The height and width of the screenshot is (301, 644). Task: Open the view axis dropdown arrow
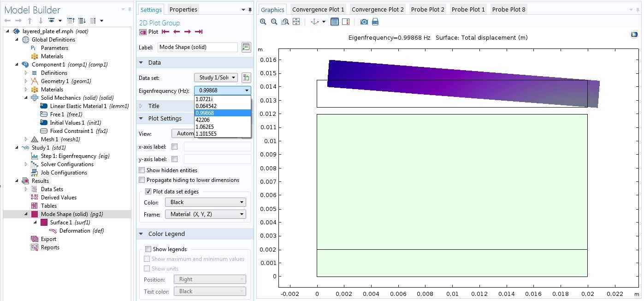point(324,22)
